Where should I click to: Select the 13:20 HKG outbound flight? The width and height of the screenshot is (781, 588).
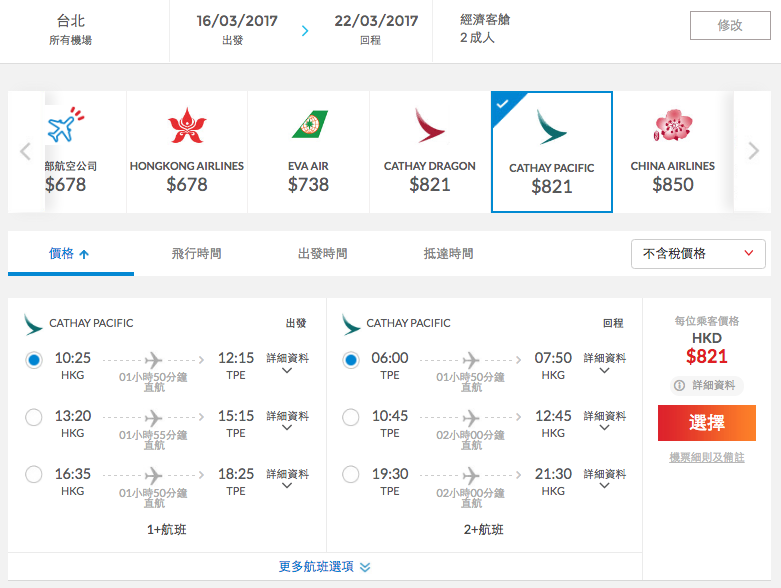pos(34,417)
